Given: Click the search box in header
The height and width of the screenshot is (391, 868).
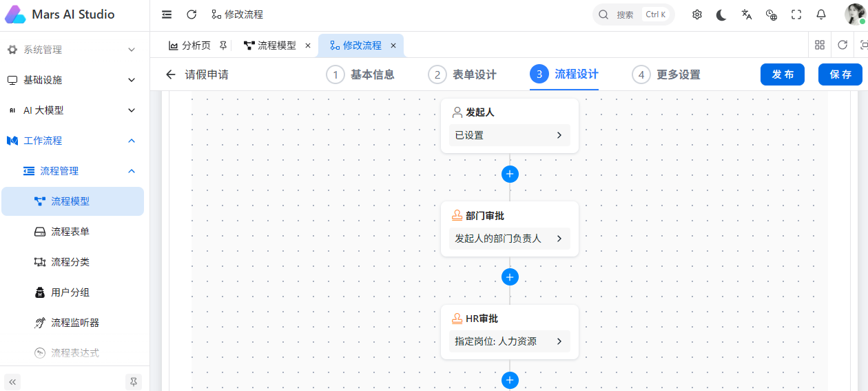Looking at the screenshot, I should click(x=633, y=14).
